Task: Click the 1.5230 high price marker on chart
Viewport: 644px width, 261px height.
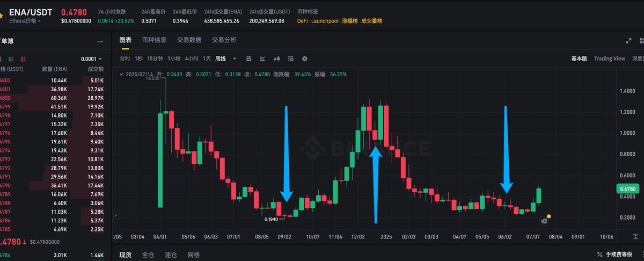Action: pos(153,78)
